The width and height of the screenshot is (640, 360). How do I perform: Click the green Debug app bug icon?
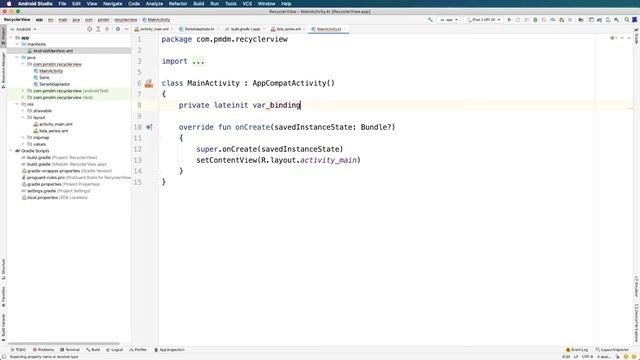535,20
